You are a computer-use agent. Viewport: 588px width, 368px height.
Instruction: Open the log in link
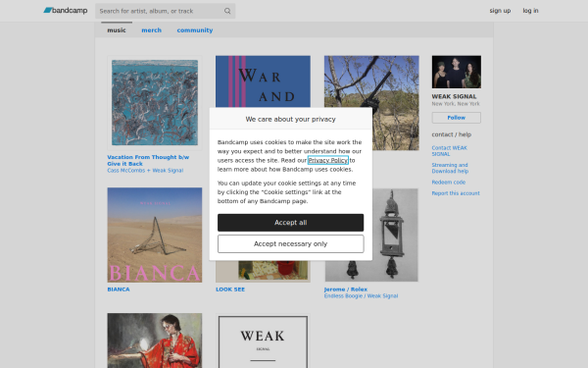point(530,11)
